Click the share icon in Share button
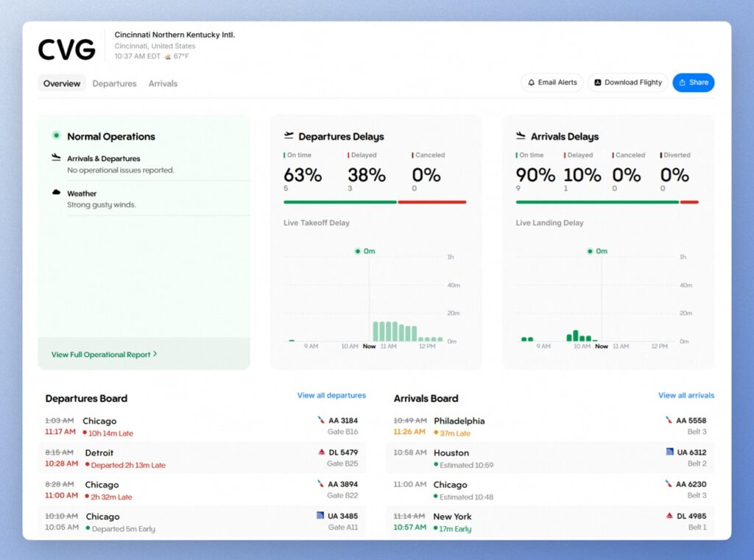The height and width of the screenshot is (560, 754). (683, 83)
